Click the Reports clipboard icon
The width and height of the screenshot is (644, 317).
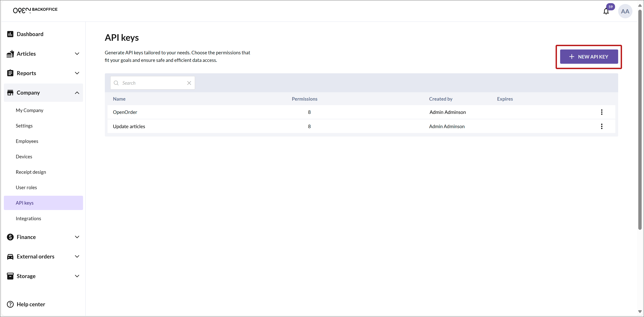[x=10, y=73]
